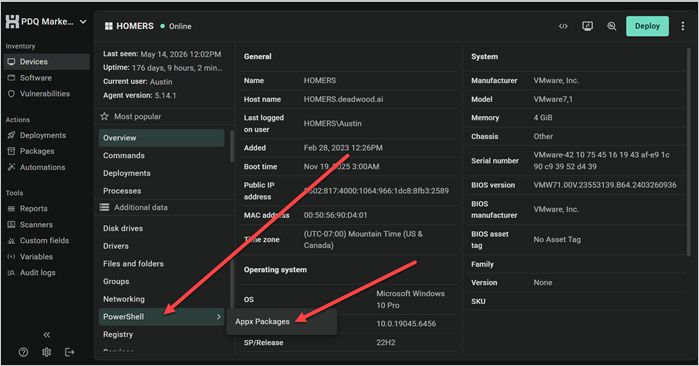Click the System panel vertical scrollbar

click(x=689, y=152)
